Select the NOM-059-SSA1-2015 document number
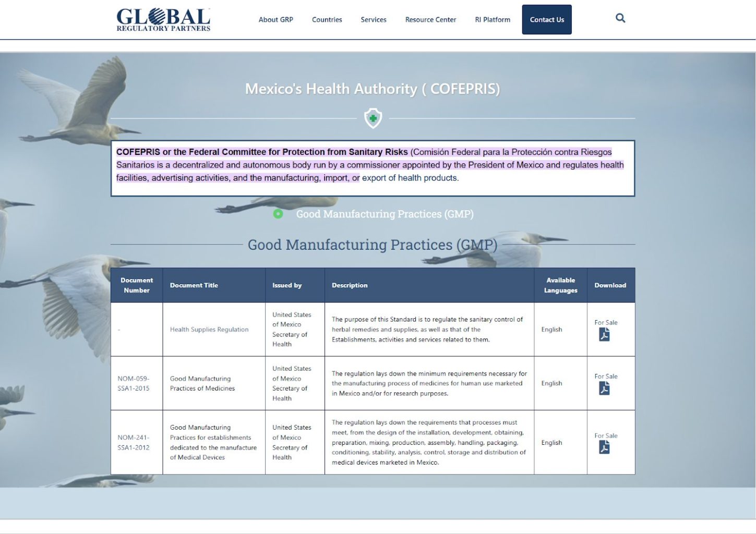Screen dimensions: 756x534 [x=134, y=383]
